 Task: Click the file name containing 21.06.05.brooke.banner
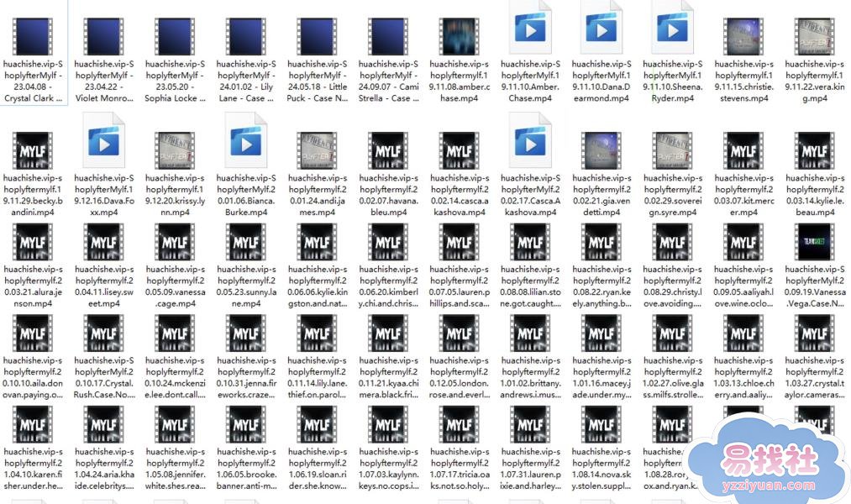(x=246, y=468)
